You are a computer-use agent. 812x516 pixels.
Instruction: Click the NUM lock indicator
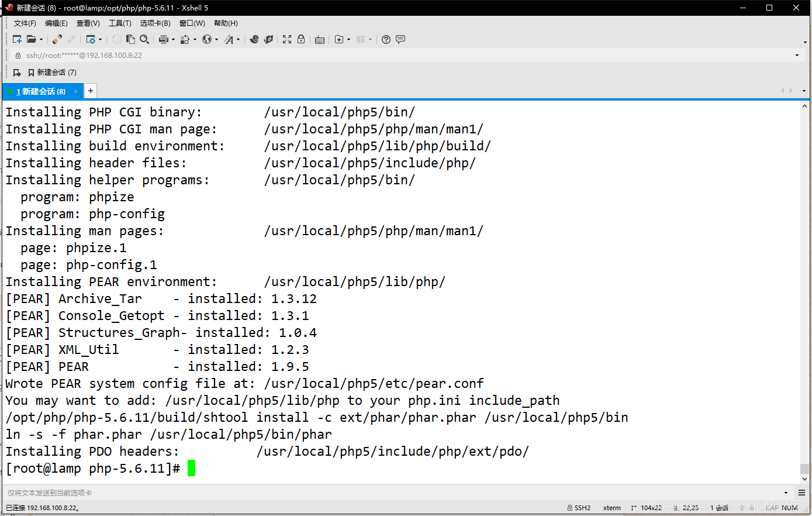pos(790,508)
